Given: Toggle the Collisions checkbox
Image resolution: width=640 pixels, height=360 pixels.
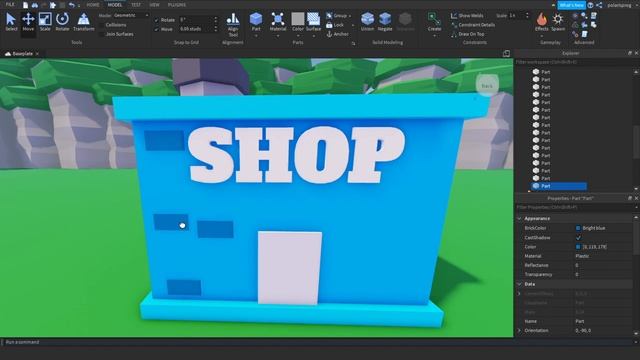Looking at the screenshot, I should coord(102,25).
